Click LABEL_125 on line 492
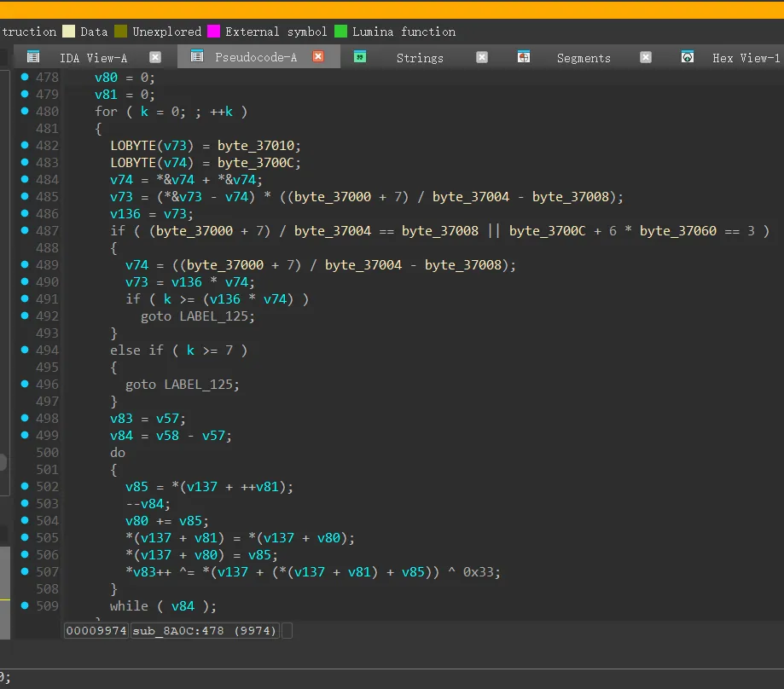The image size is (784, 689). [x=213, y=316]
